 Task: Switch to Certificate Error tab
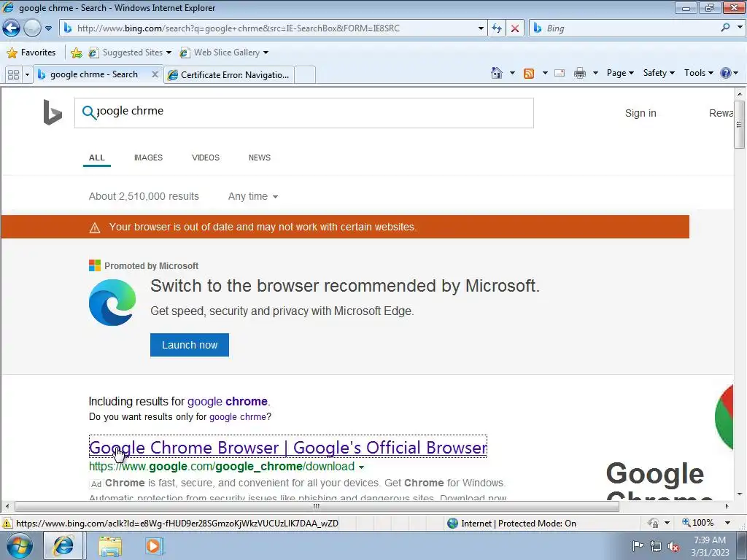pyautogui.click(x=228, y=75)
